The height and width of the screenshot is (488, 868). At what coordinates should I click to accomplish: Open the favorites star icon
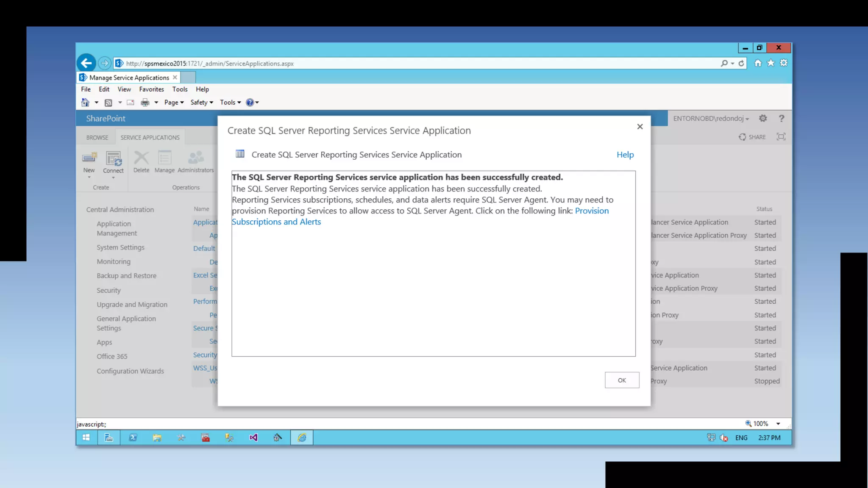point(771,63)
